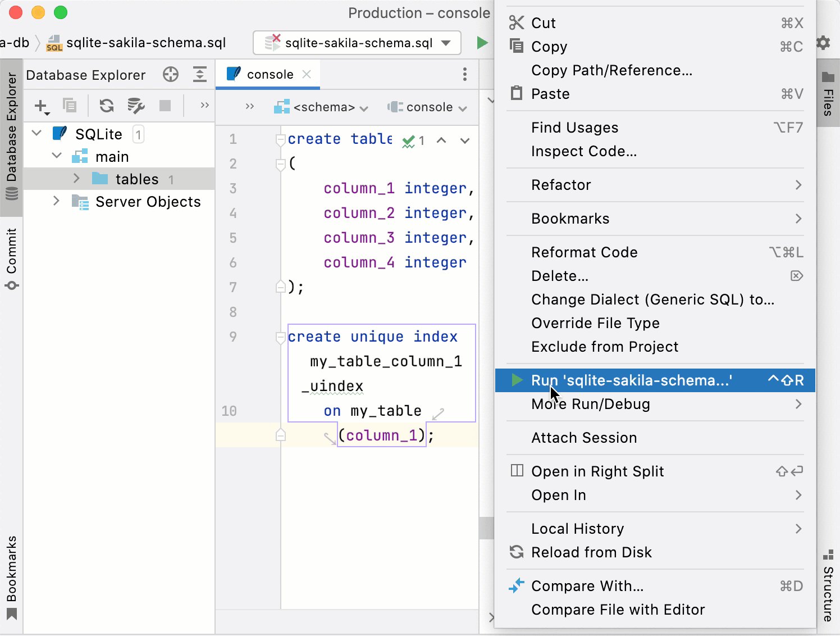Expand the Server Objects node
The height and width of the screenshot is (636, 840).
(56, 201)
